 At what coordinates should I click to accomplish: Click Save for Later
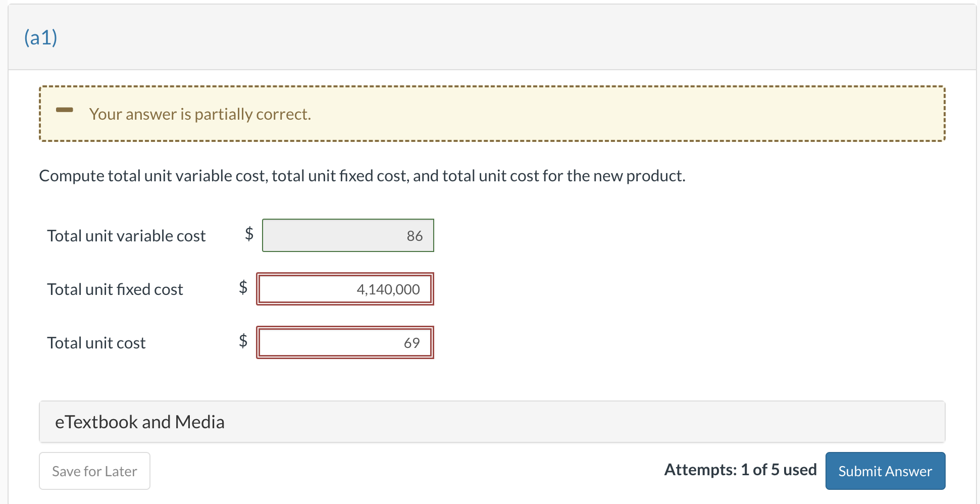94,471
